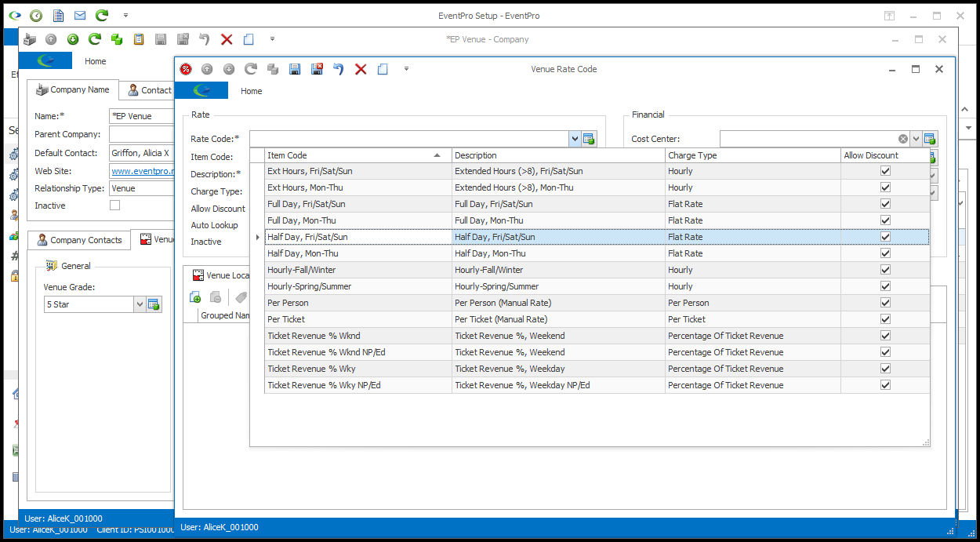Click the grey up-arrow icon in Venue Rate Code
The width and height of the screenshot is (980, 542).
(207, 69)
